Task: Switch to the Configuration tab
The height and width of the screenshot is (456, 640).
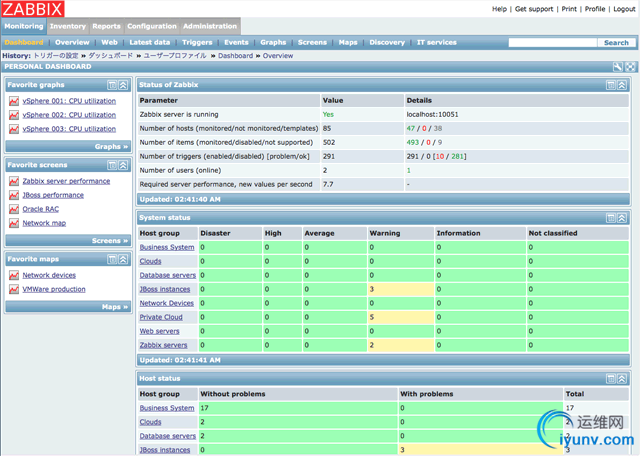Action: tap(151, 26)
